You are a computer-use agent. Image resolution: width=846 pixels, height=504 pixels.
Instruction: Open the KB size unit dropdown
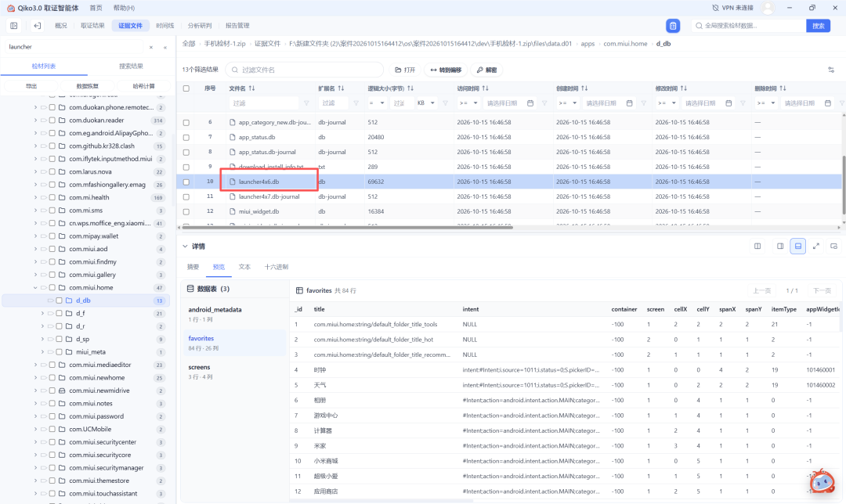426,103
